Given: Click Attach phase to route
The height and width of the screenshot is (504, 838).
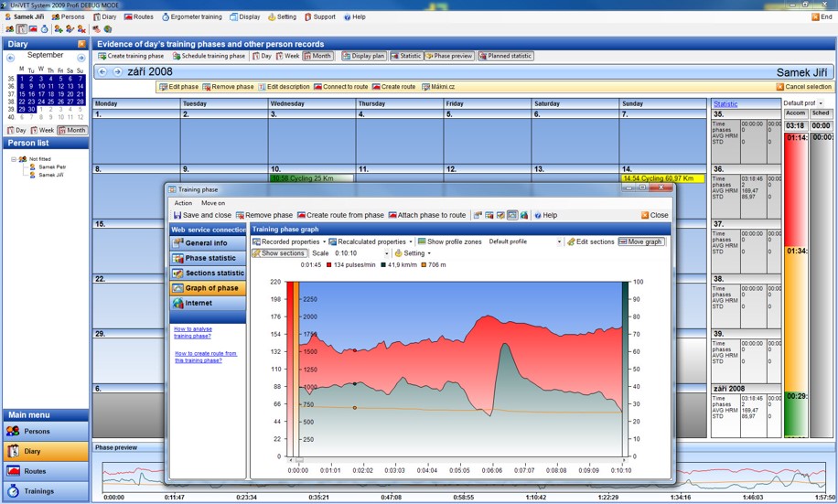Looking at the screenshot, I should (427, 215).
